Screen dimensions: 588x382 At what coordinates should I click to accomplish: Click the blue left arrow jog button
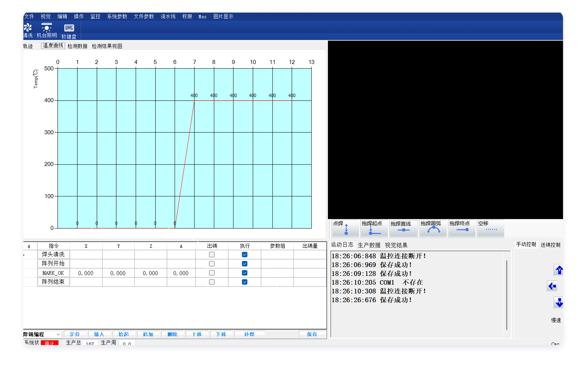point(552,286)
